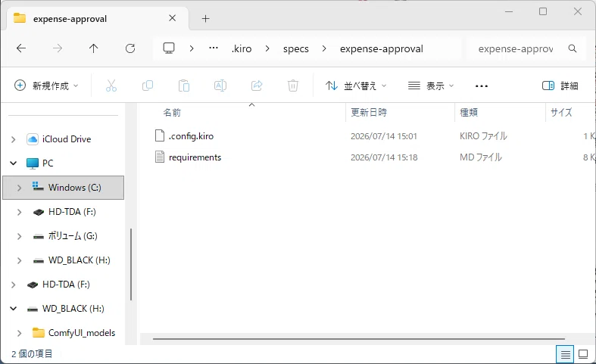The width and height of the screenshot is (596, 364).
Task: Click the Paste clipboard icon
Action: (184, 86)
